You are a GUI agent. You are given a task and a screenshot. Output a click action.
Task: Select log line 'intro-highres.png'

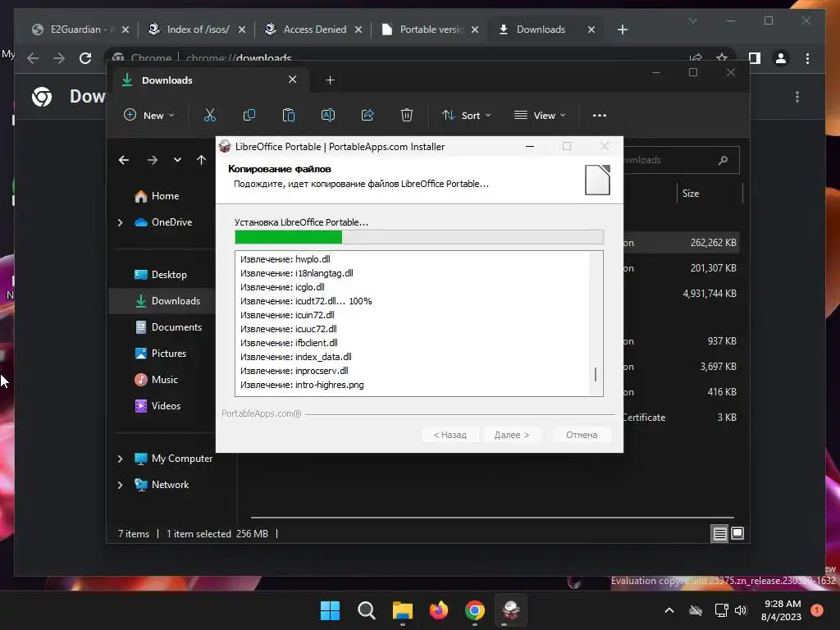(x=302, y=385)
